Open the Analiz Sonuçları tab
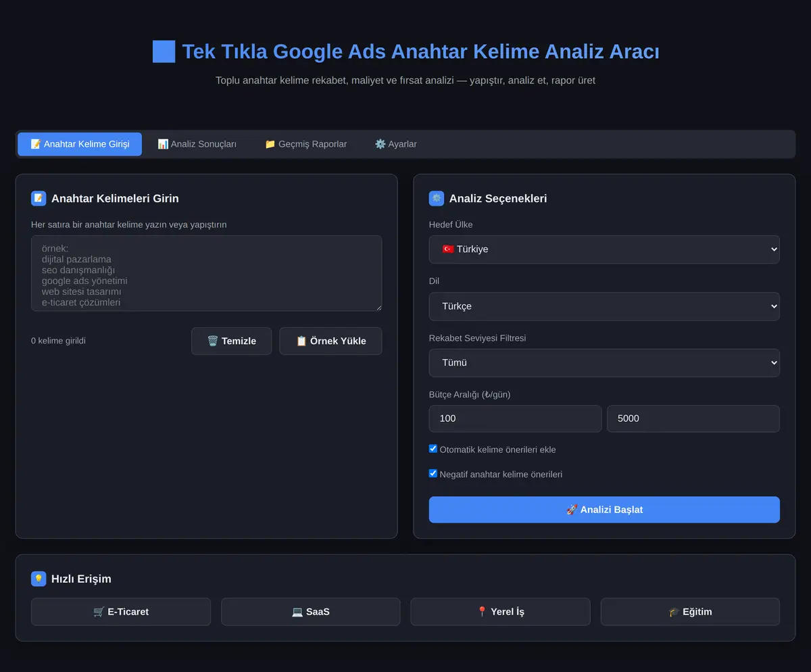This screenshot has width=811, height=672. click(x=197, y=144)
